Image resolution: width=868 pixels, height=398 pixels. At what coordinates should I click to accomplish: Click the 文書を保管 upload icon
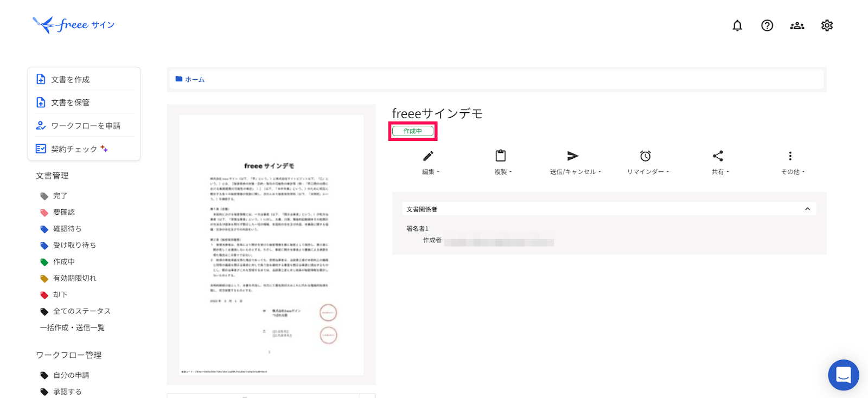click(41, 102)
